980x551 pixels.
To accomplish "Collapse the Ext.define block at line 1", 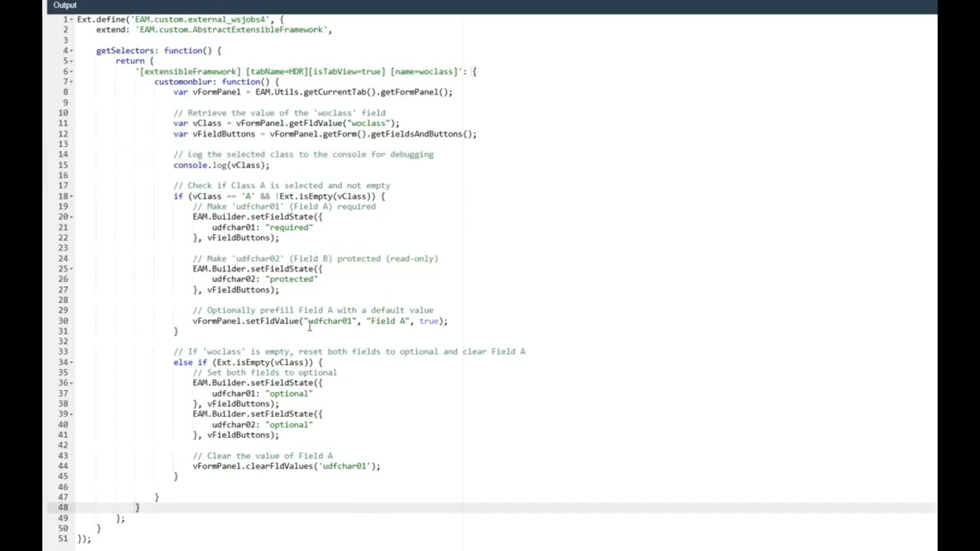I will [x=72, y=19].
